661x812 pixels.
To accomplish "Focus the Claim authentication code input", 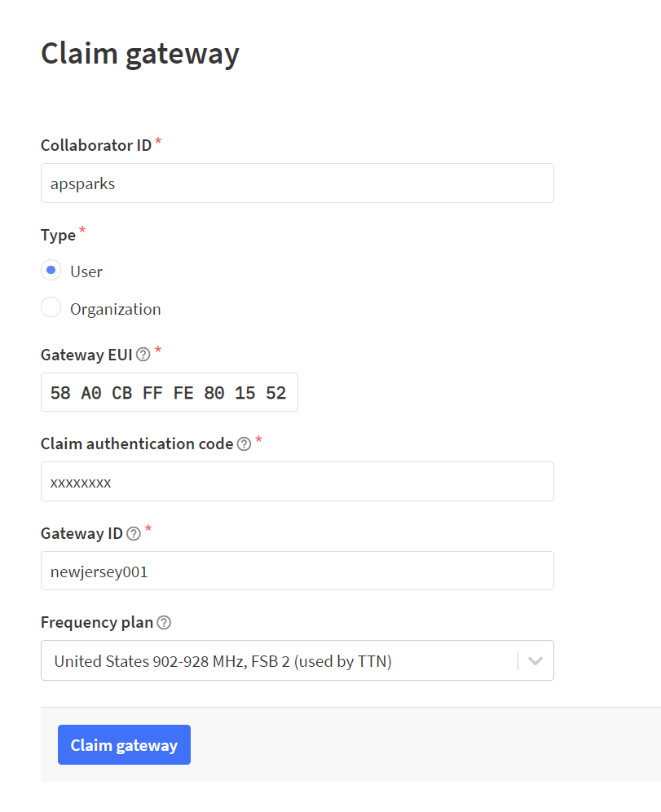I will pyautogui.click(x=297, y=482).
